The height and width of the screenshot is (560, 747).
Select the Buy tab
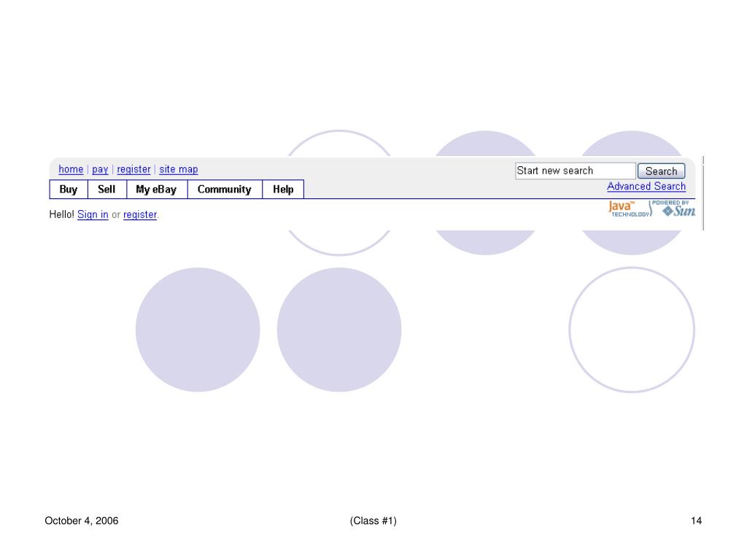69,190
